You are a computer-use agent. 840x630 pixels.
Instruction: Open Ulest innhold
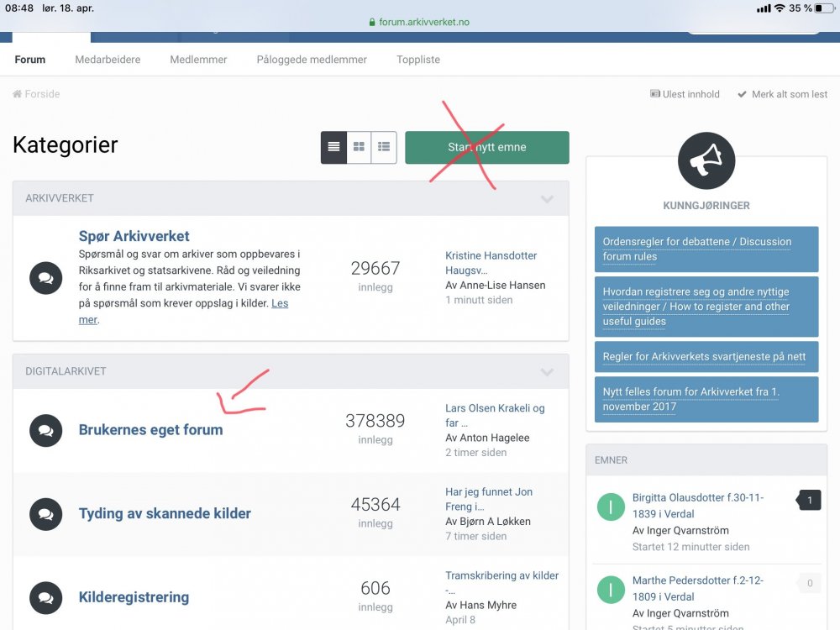691,94
